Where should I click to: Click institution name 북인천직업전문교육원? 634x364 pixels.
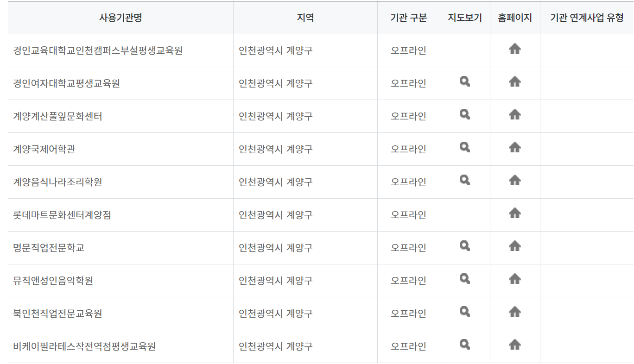click(x=58, y=314)
